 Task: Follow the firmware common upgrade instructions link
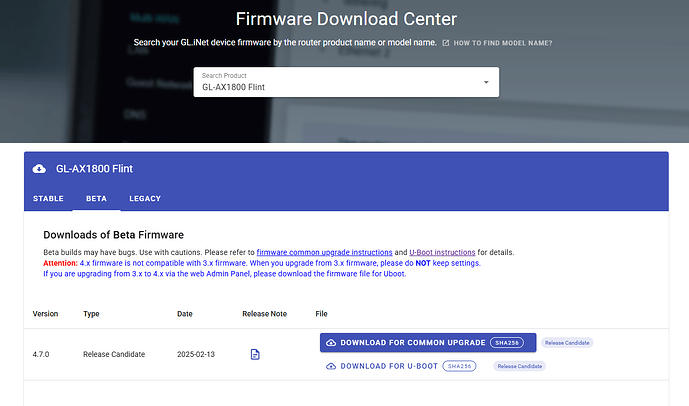click(x=324, y=252)
